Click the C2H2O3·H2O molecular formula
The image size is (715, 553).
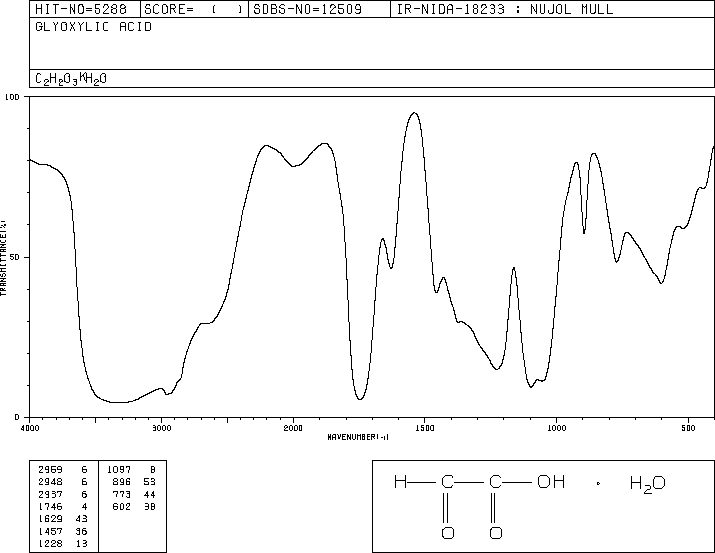pyautogui.click(x=71, y=79)
